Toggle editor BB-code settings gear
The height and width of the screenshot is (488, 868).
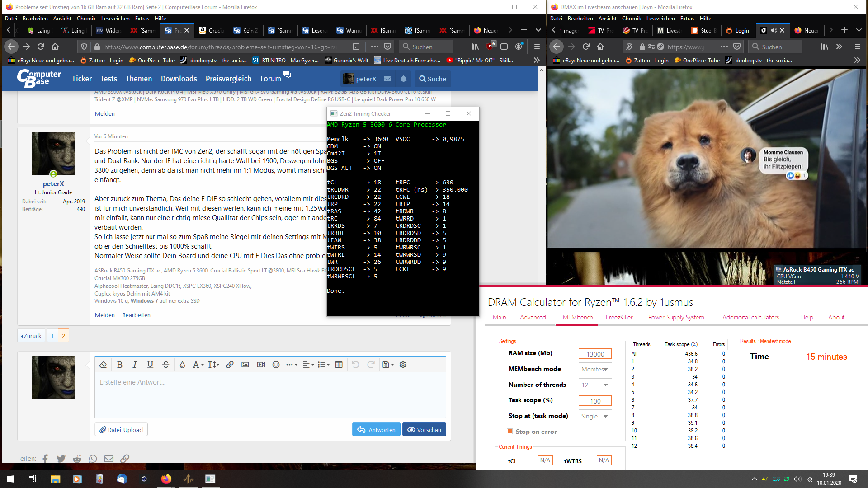(403, 365)
